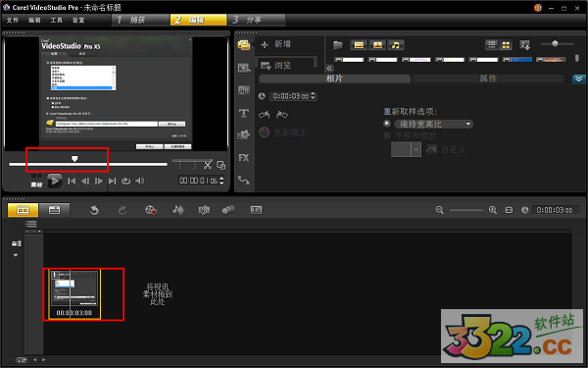Open the Transition library icon

point(244,90)
